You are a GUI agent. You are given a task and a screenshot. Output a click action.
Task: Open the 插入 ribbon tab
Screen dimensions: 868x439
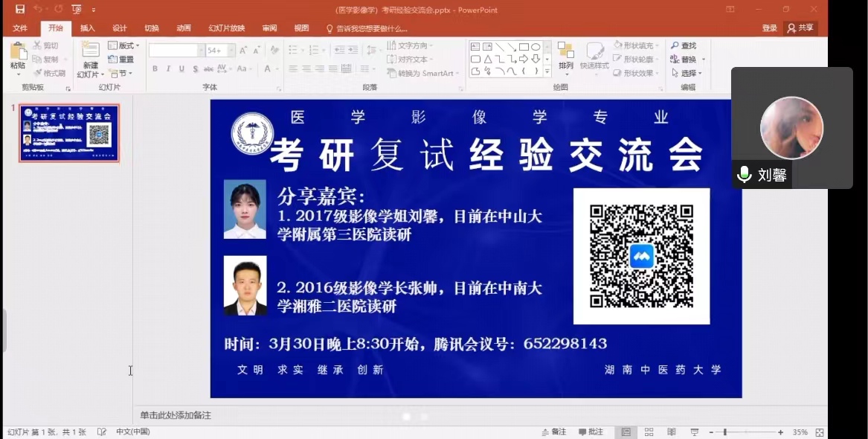point(88,28)
